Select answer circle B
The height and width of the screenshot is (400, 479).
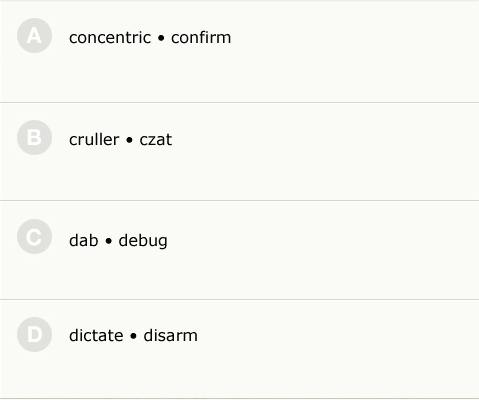pos(34,137)
